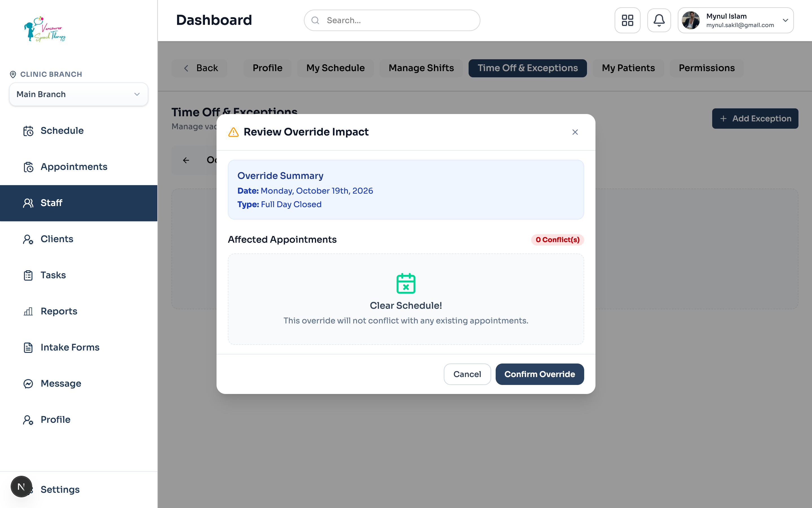This screenshot has width=812, height=508.
Task: Switch to the Profile tab
Action: coord(267,68)
